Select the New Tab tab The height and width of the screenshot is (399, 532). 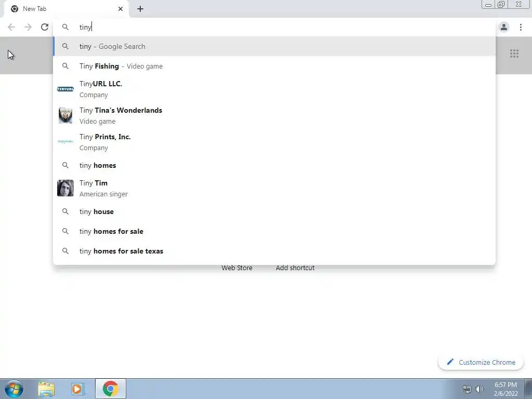[66, 9]
